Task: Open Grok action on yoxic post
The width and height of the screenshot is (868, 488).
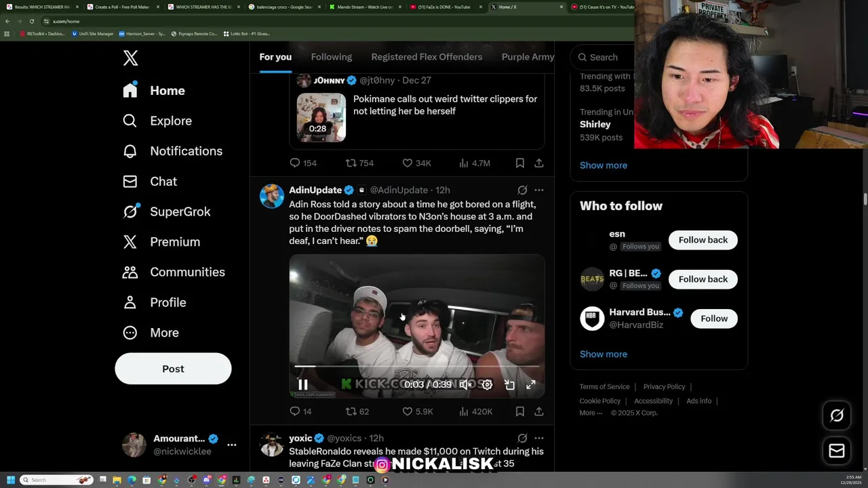Action: point(522,439)
